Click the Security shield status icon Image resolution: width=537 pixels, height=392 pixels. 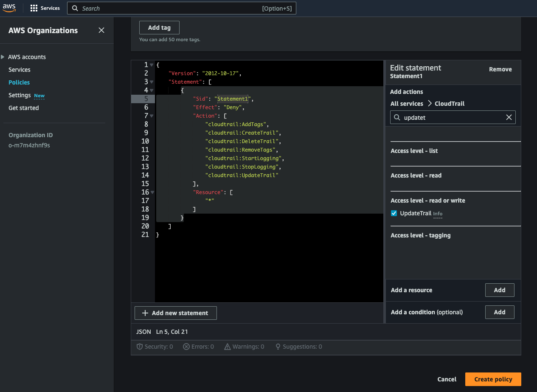139,347
